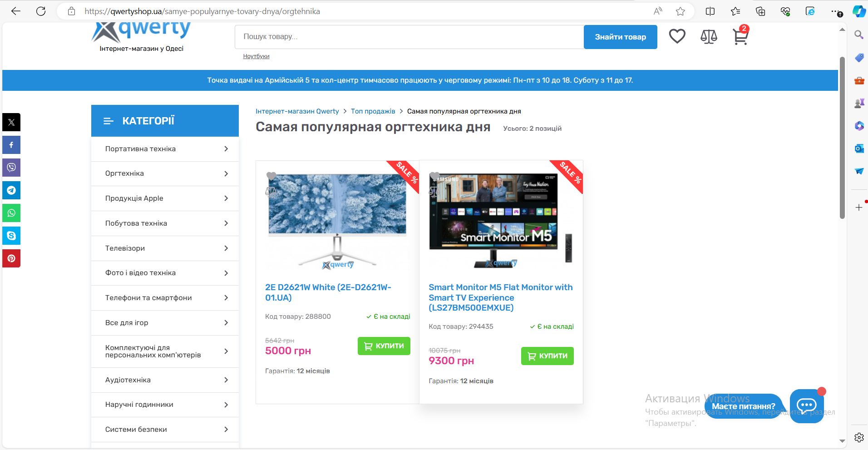
Task: Go to Топ продажів breadcrumb
Action: click(373, 111)
